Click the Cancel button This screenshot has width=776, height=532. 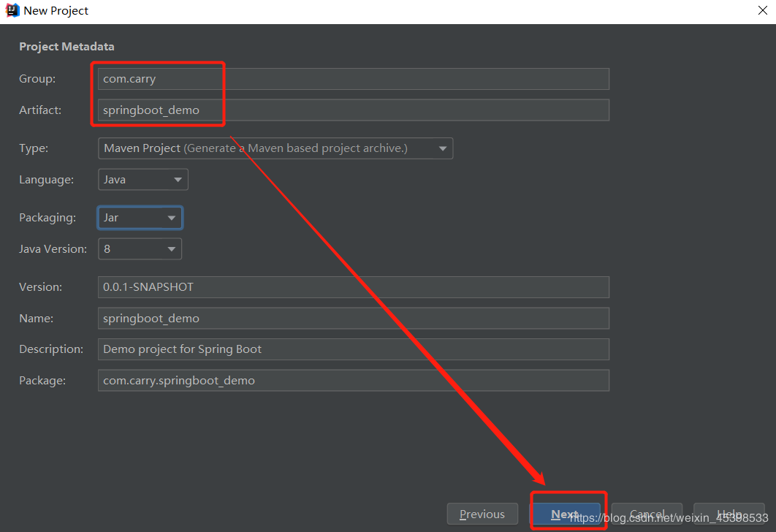647,514
